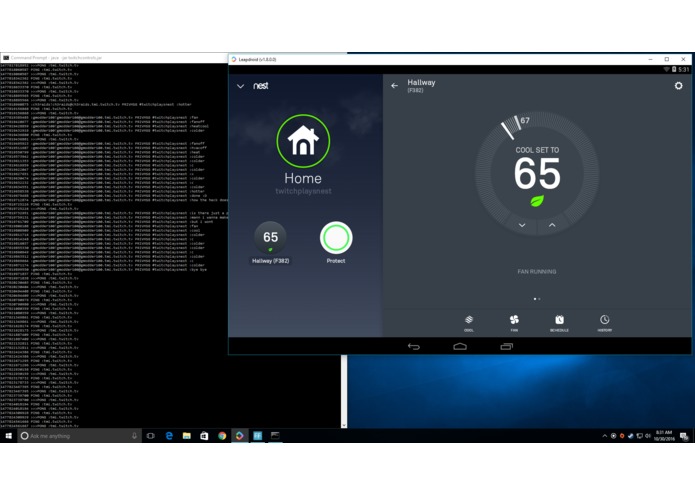Open the volume control in system tray

(648, 436)
